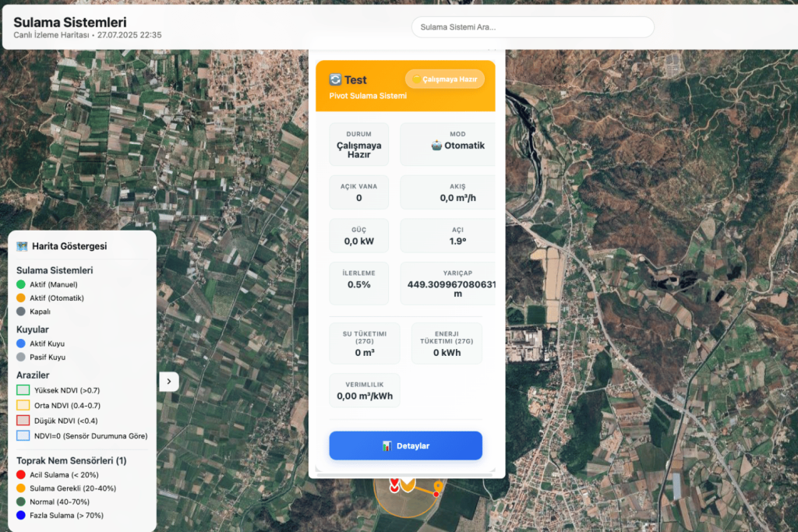Focus the Sulama Sistemi Ara search field
Image resolution: width=798 pixels, height=532 pixels.
[532, 27]
